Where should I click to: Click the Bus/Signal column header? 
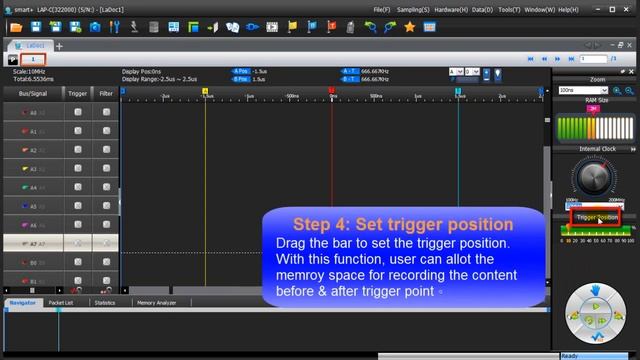33,93
